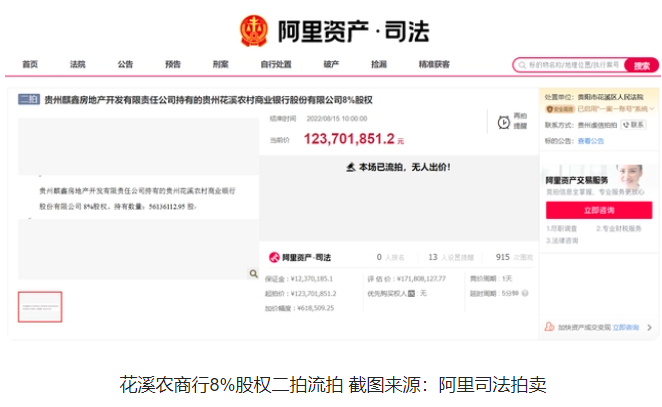Select the 自行处置 navigation tab
This screenshot has height=407, width=662.
[x=276, y=64]
